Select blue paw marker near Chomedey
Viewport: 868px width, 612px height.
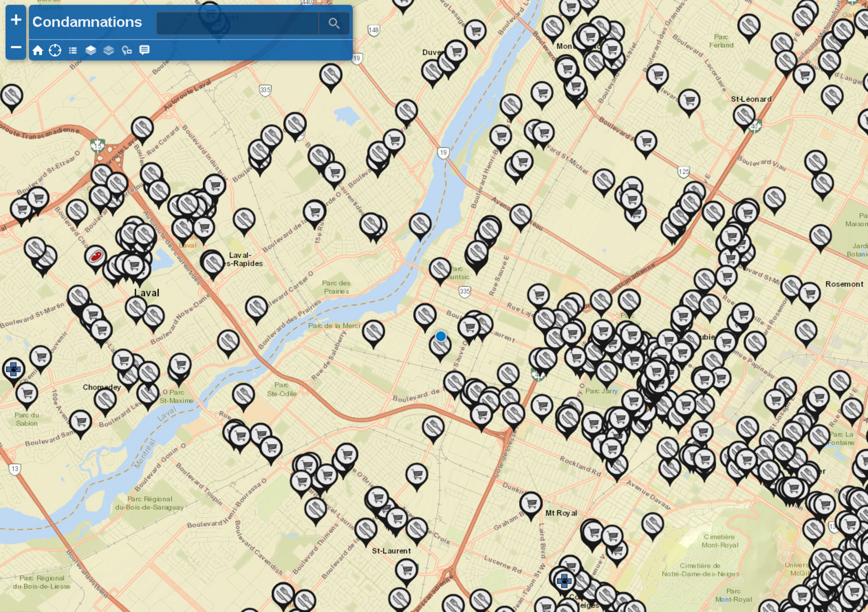click(13, 369)
